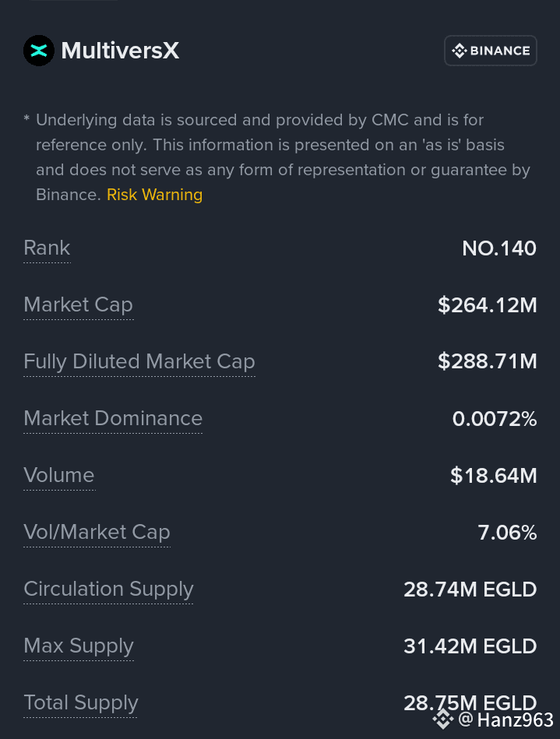Select the $264.12M market cap value
Image resolution: width=560 pixels, height=739 pixels.
487,304
